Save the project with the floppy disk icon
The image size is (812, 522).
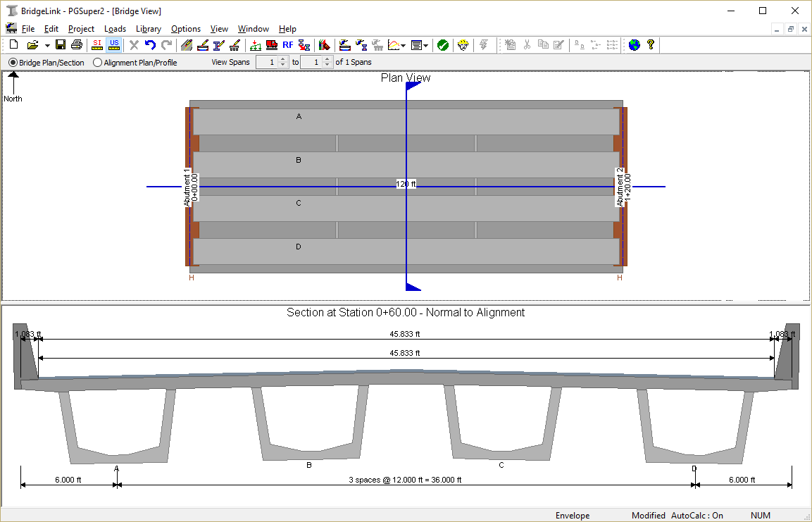point(61,45)
